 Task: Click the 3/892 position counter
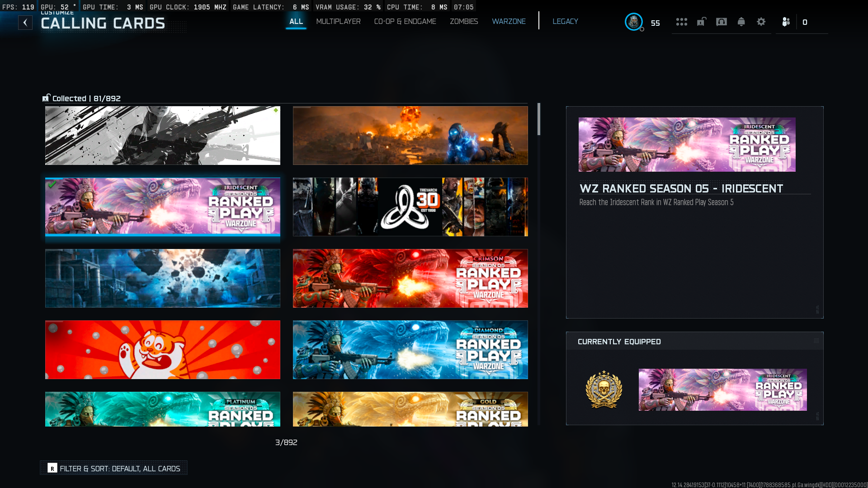pos(286,442)
